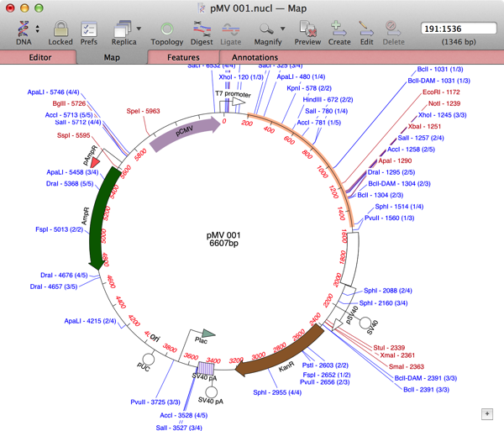504x431 pixels.
Task: Click the Magnify magnifying glass
Action: [267, 29]
